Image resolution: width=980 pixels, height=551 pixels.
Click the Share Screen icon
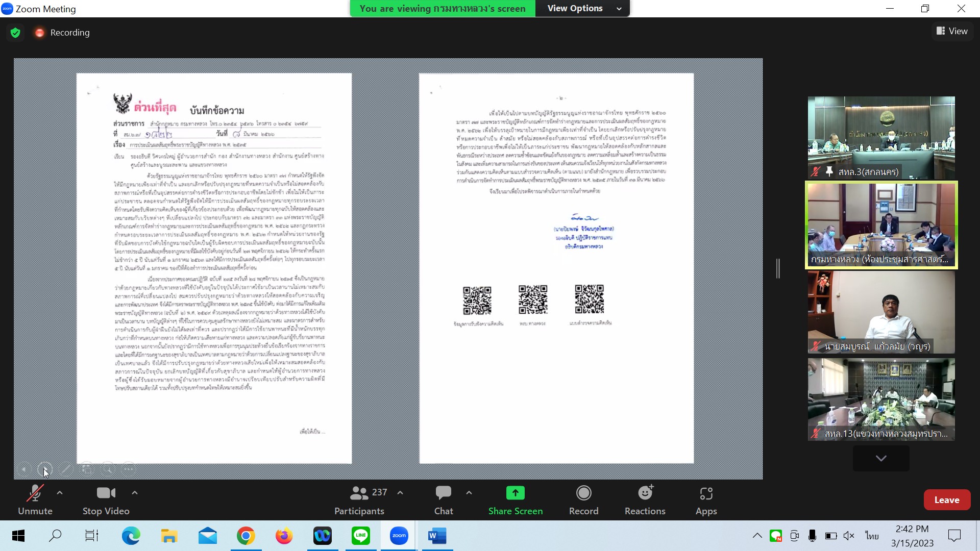[515, 493]
